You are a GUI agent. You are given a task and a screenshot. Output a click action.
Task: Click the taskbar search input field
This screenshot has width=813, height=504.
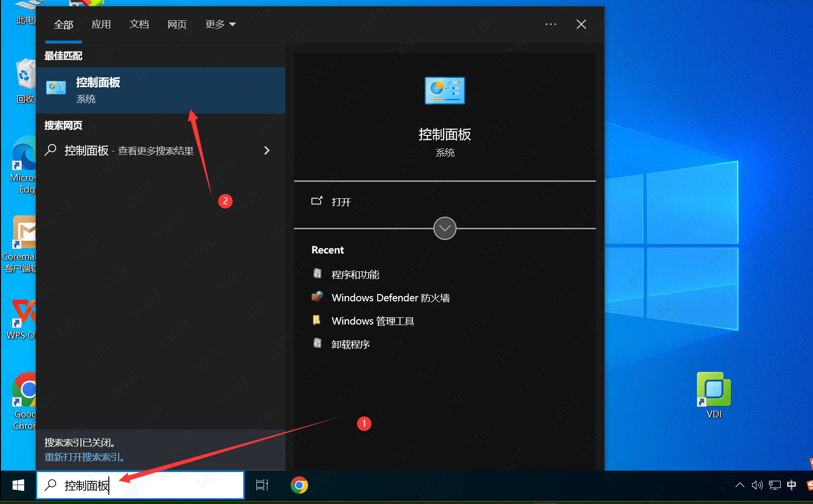(x=145, y=485)
